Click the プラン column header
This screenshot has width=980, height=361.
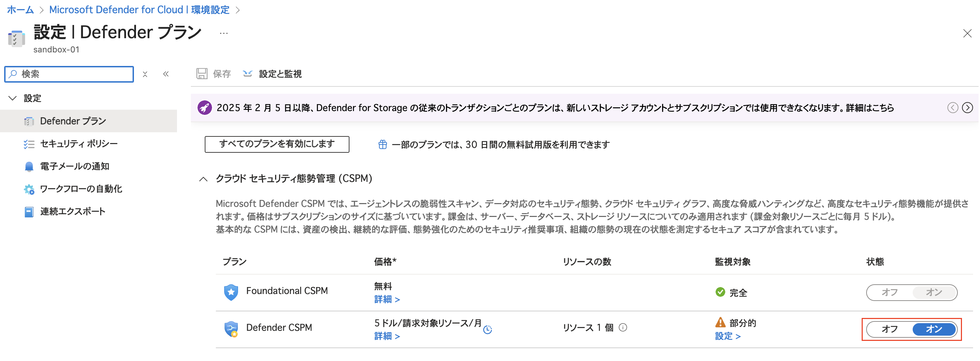[234, 262]
